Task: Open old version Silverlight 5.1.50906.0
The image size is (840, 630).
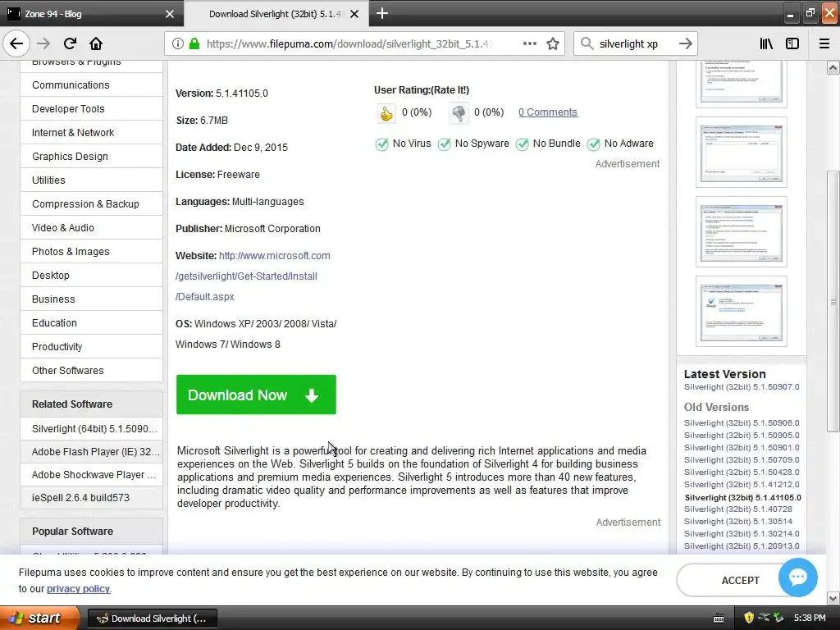Action: [742, 422]
